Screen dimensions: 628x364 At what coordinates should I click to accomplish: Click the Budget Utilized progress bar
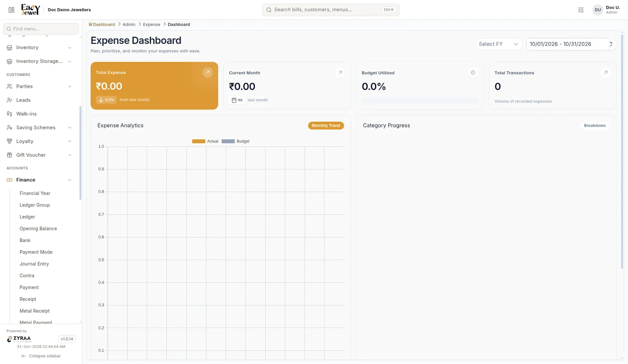(x=420, y=101)
